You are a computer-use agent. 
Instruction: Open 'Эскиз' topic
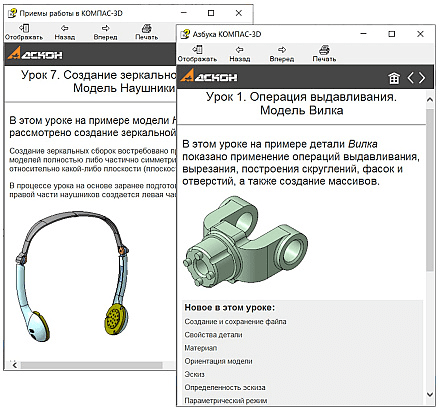(194, 374)
